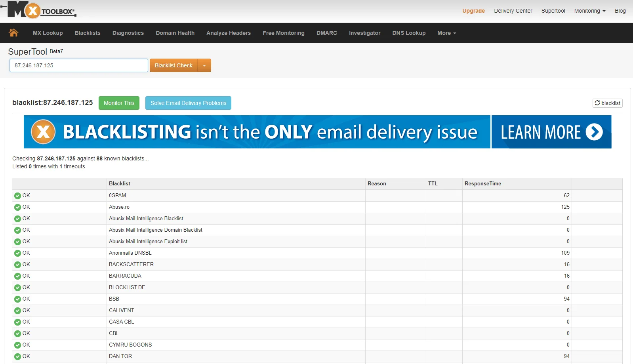This screenshot has height=364, width=633.
Task: Expand the More menu in navbar
Action: [446, 33]
